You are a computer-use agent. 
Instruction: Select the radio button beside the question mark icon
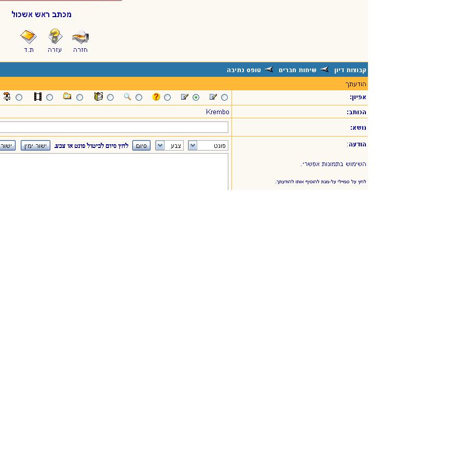coord(167,97)
